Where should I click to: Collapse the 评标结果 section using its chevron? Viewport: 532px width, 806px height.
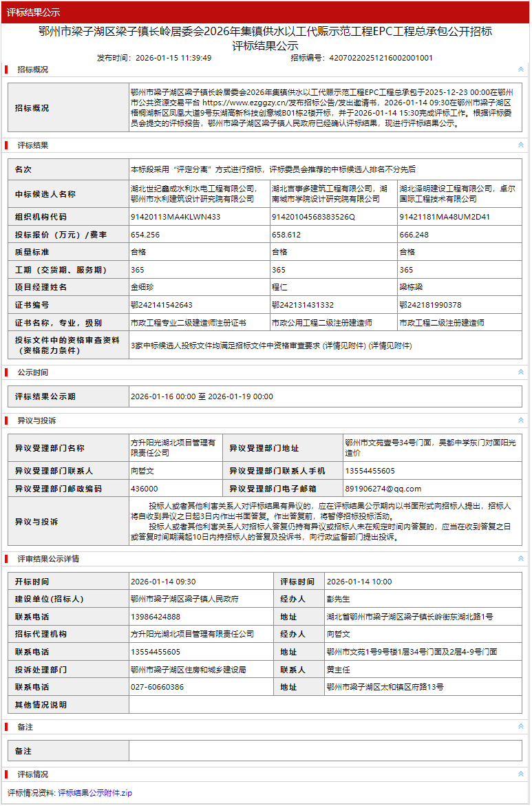pyautogui.click(x=521, y=145)
